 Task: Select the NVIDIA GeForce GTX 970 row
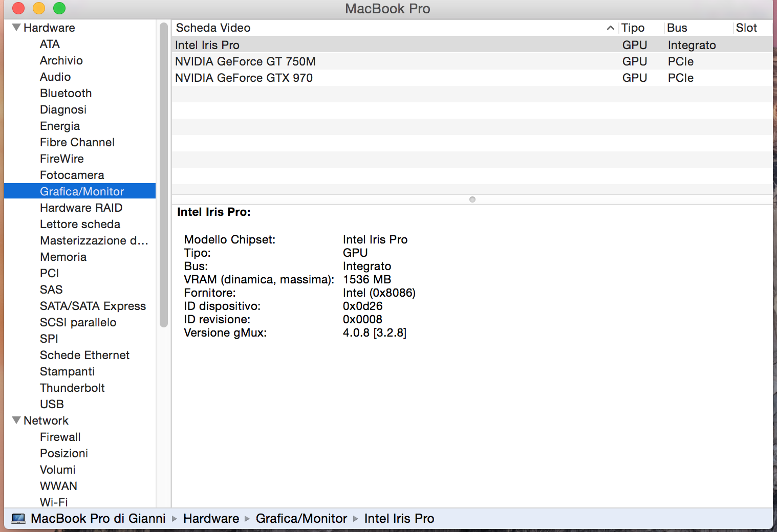[472, 78]
